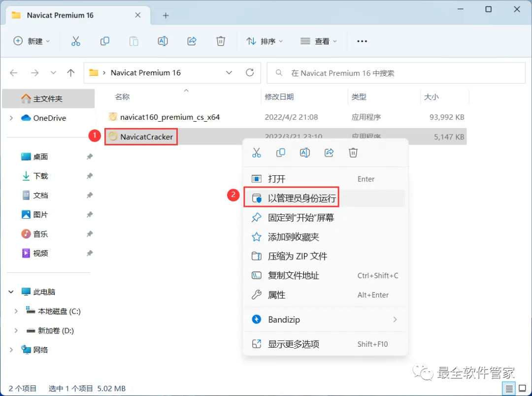Sort by the 修改日期 column header
Viewport: 532px width, 396px height.
point(279,97)
